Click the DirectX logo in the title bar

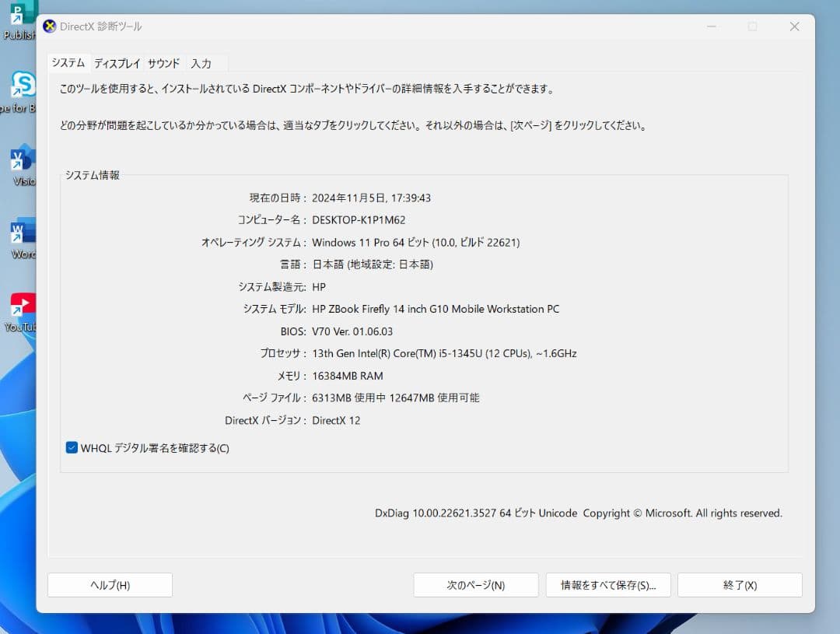click(49, 26)
